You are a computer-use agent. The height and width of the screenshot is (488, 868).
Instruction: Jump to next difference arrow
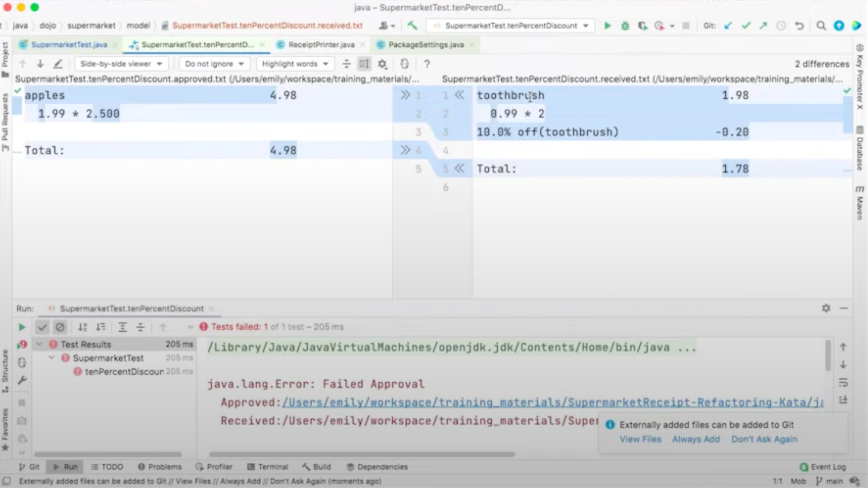[x=40, y=64]
